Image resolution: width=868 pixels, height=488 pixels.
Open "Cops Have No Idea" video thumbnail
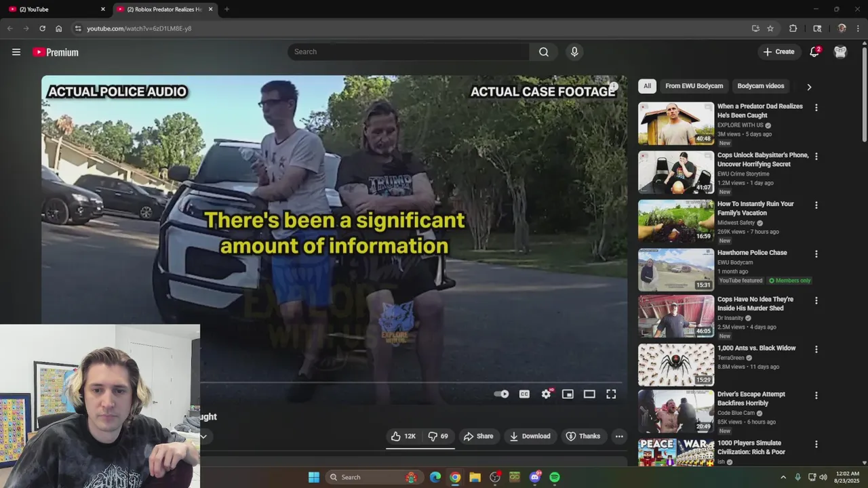pyautogui.click(x=676, y=317)
